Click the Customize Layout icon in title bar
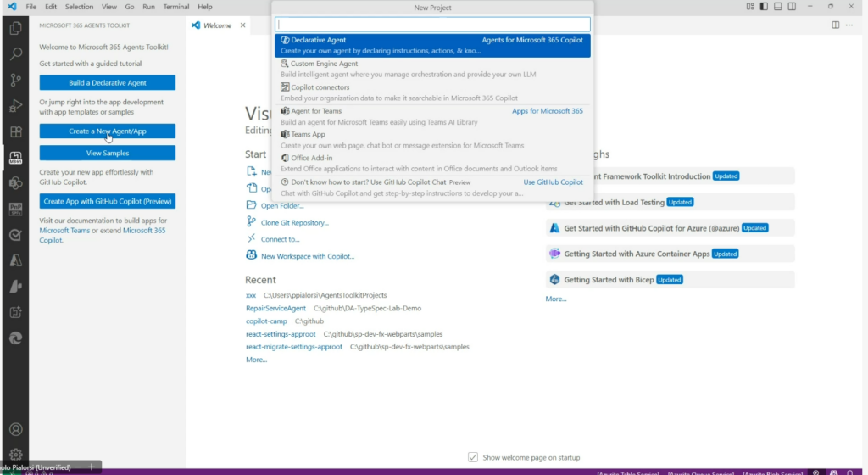The height and width of the screenshot is (475, 868). pyautogui.click(x=750, y=7)
